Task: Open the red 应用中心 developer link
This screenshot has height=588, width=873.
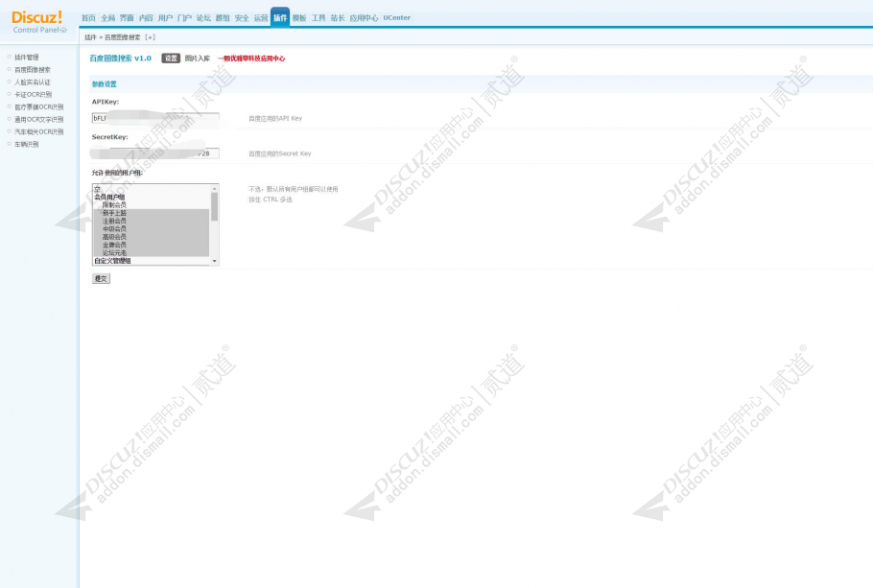Action: 251,59
